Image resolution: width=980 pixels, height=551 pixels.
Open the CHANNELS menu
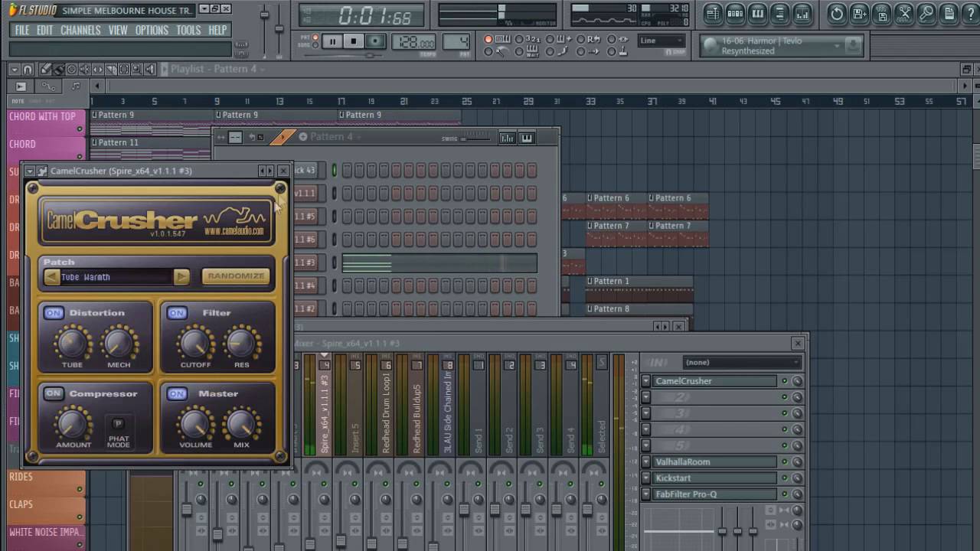[x=80, y=31]
